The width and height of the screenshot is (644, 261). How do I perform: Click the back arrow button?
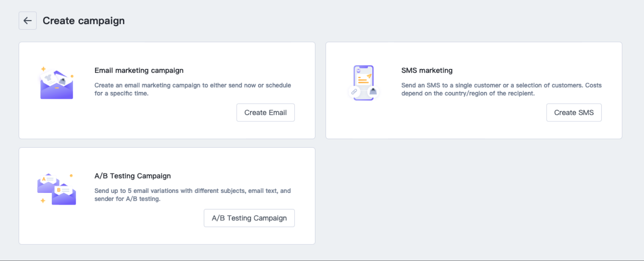[28, 20]
